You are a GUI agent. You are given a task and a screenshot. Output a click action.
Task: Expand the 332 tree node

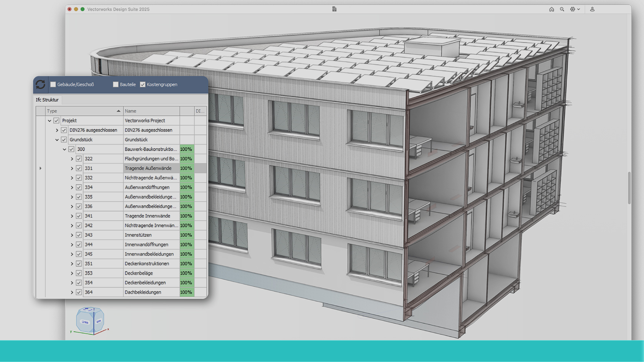(x=72, y=178)
